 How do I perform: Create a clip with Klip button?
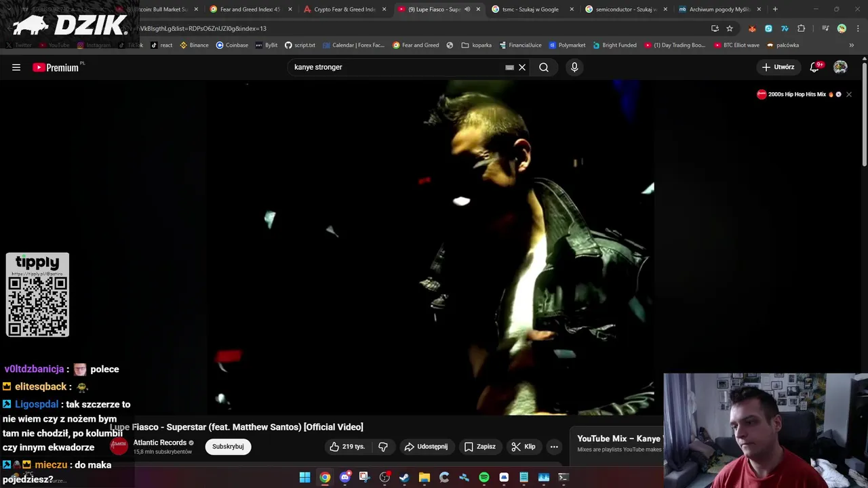[x=524, y=447]
